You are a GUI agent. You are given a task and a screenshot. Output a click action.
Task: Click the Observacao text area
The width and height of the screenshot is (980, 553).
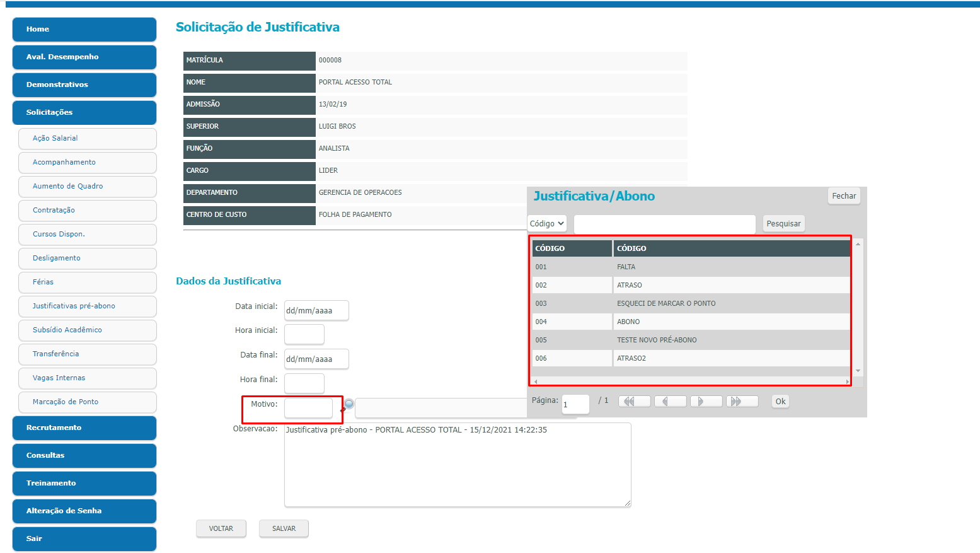(458, 465)
